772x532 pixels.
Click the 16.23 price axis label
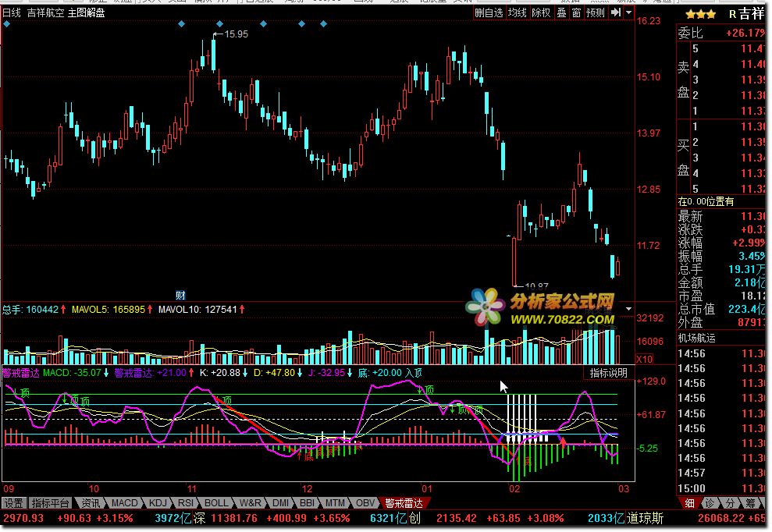click(649, 20)
